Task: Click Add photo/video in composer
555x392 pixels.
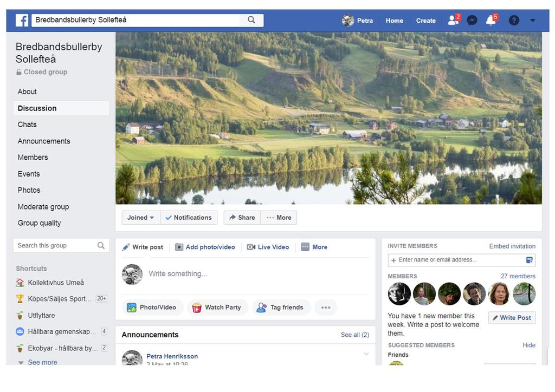Action: click(205, 247)
